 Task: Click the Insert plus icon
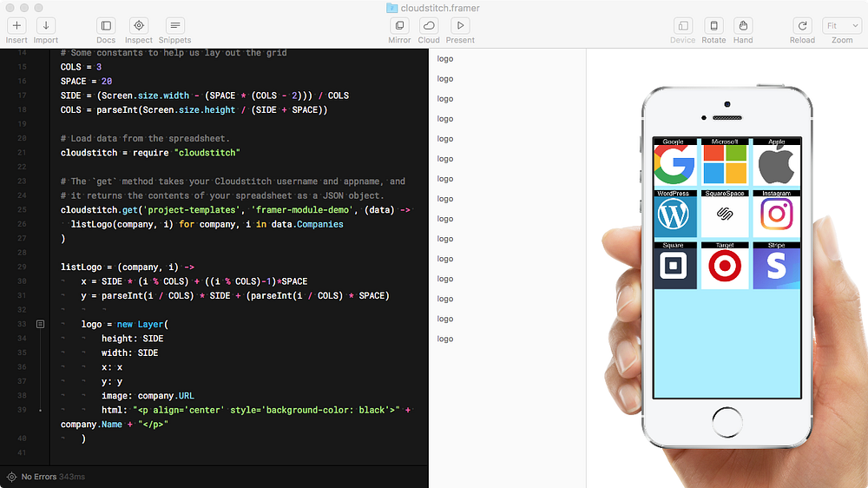tap(16, 25)
